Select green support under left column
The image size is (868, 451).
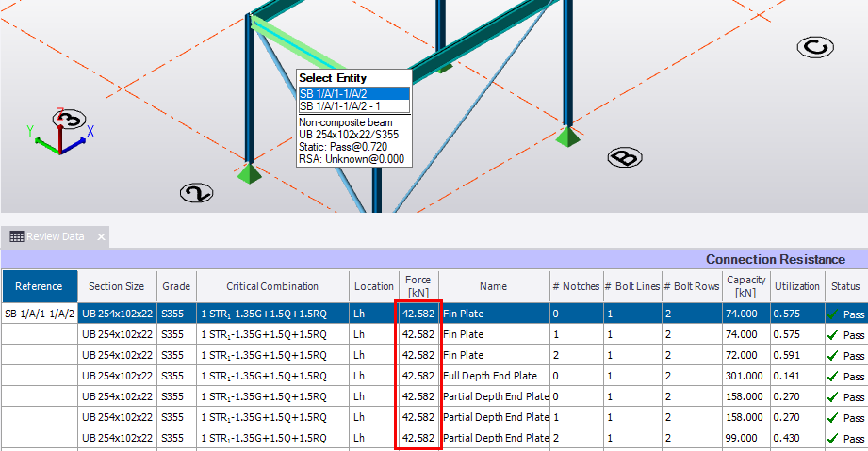coord(248,173)
